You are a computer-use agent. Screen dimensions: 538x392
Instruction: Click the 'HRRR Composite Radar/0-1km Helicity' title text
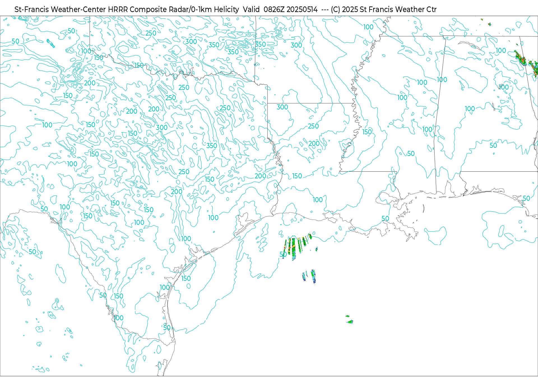tap(173, 10)
